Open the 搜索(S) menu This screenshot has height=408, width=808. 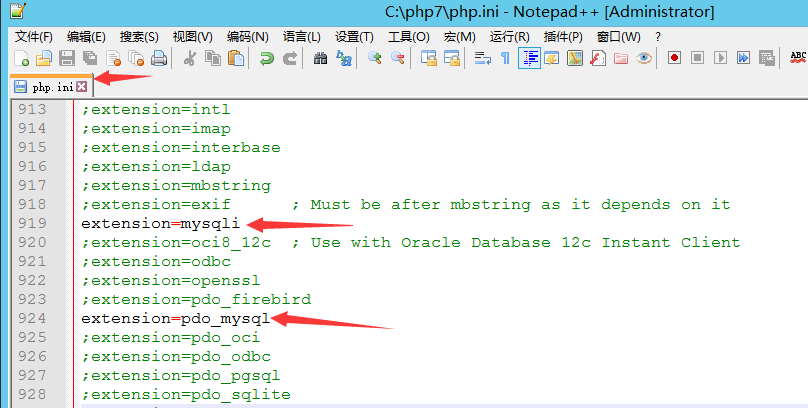[139, 36]
